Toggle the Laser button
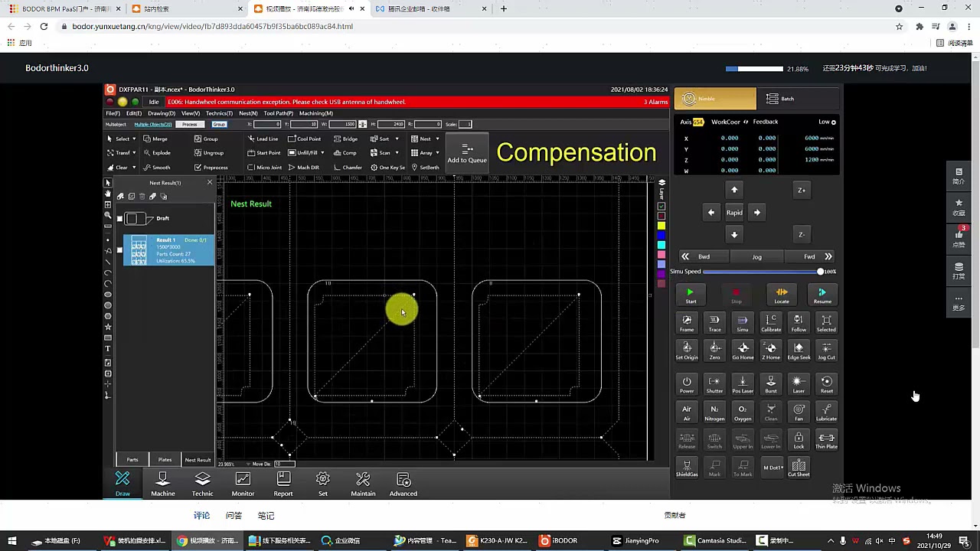 point(799,384)
